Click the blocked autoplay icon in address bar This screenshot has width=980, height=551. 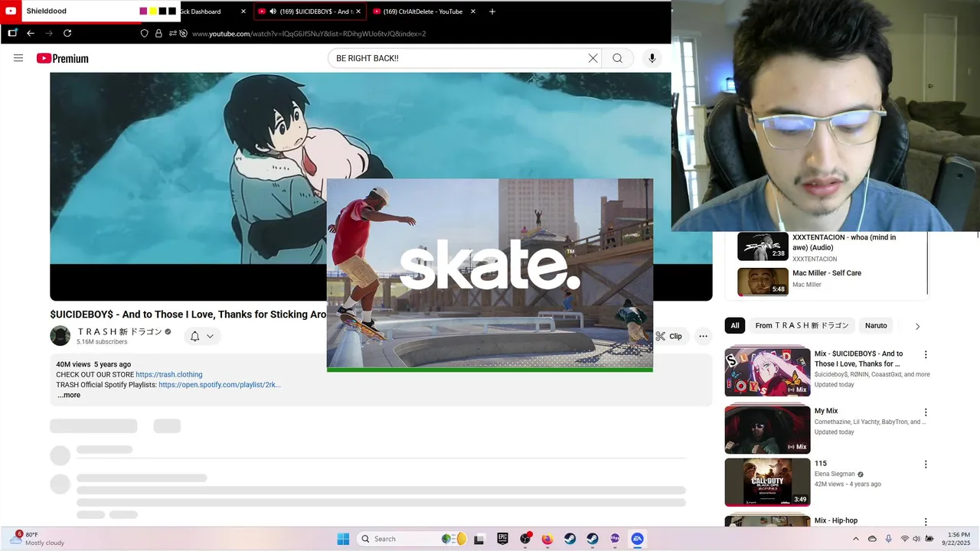pos(183,33)
